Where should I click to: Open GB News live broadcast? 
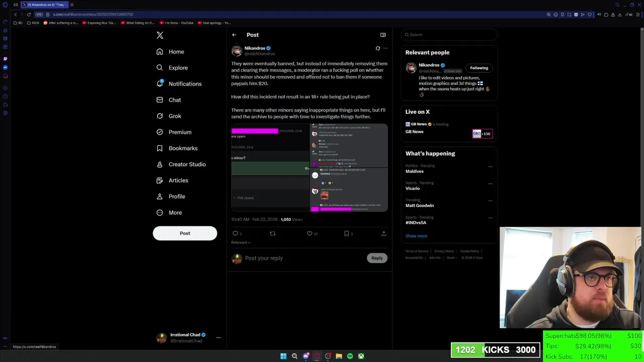pyautogui.click(x=449, y=129)
